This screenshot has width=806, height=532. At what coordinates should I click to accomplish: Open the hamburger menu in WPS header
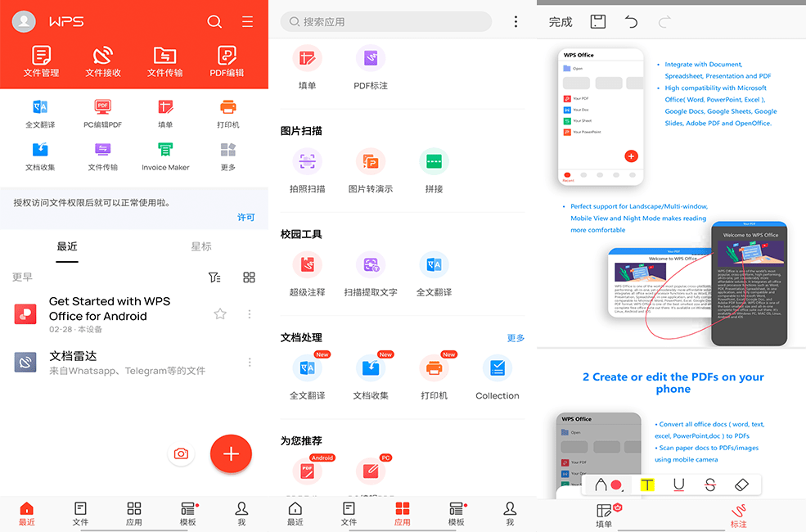click(247, 21)
